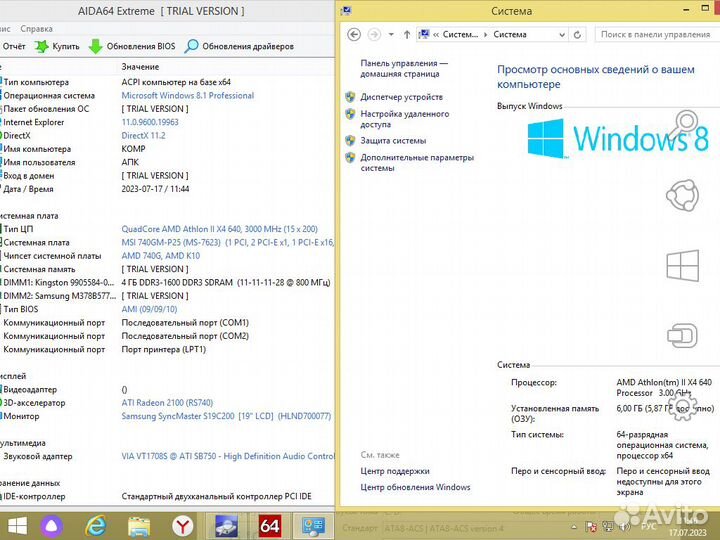Select the Системная память row
720x540 pixels.
(167, 270)
